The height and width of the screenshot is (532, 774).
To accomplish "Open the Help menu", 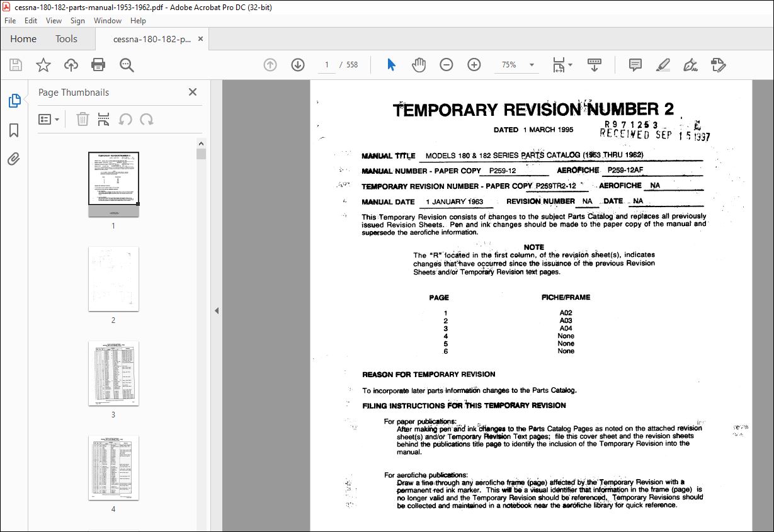I will tap(138, 21).
